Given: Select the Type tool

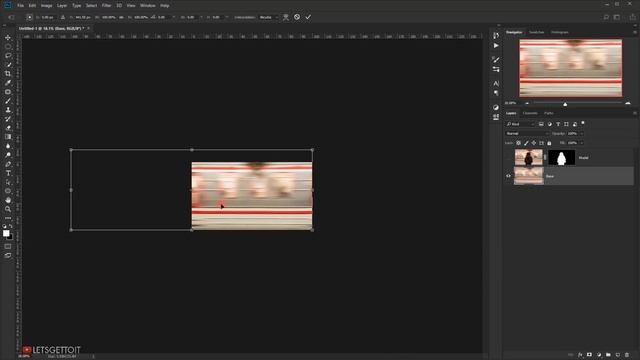Looking at the screenshot, I should 8,173.
